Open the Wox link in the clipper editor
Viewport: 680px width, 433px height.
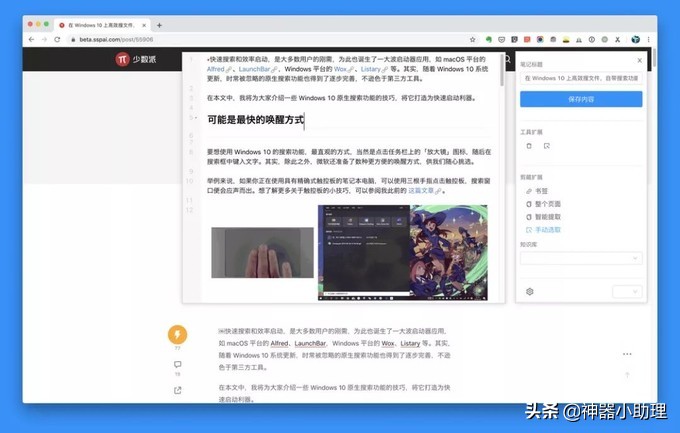(340, 69)
